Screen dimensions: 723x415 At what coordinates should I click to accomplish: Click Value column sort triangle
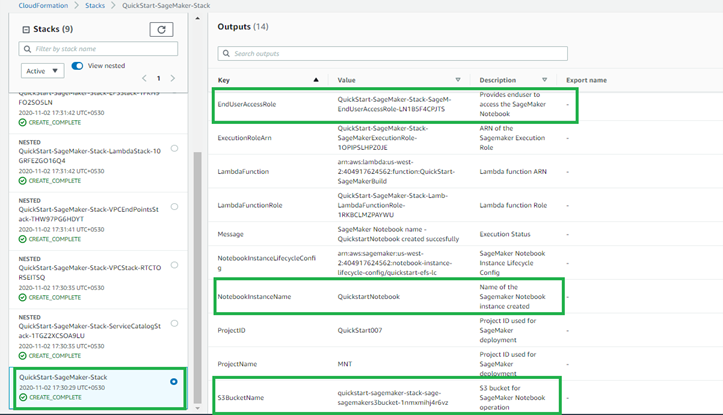coord(458,80)
